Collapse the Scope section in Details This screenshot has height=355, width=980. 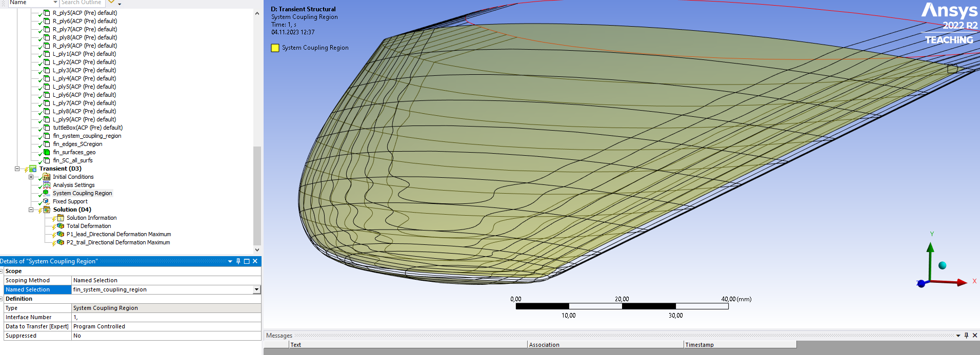(x=2, y=271)
